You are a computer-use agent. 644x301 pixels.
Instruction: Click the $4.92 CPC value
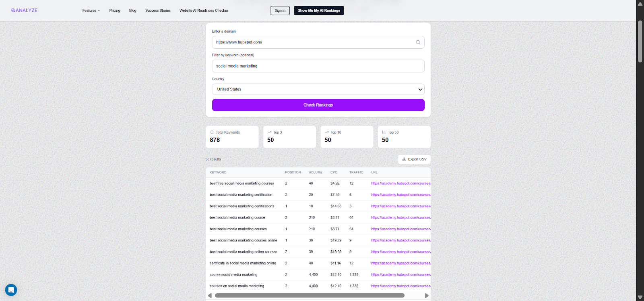tap(335, 183)
